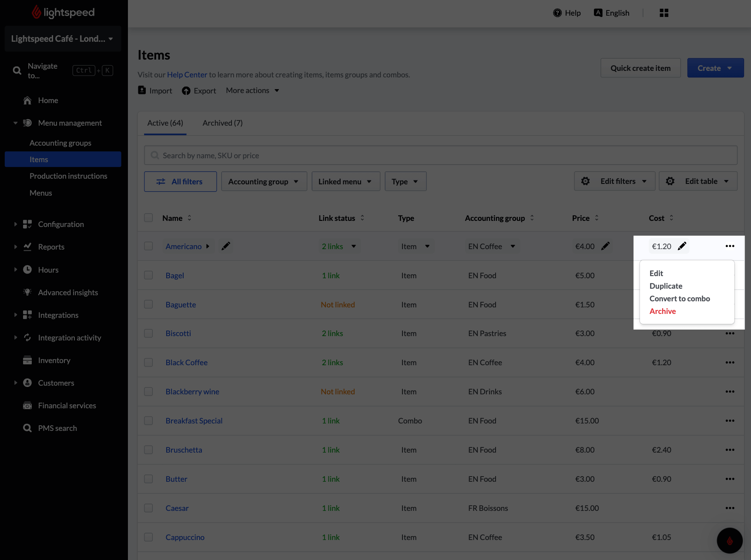Edit Americano price with pencil icon
Image resolution: width=751 pixels, height=560 pixels.
[x=605, y=246]
